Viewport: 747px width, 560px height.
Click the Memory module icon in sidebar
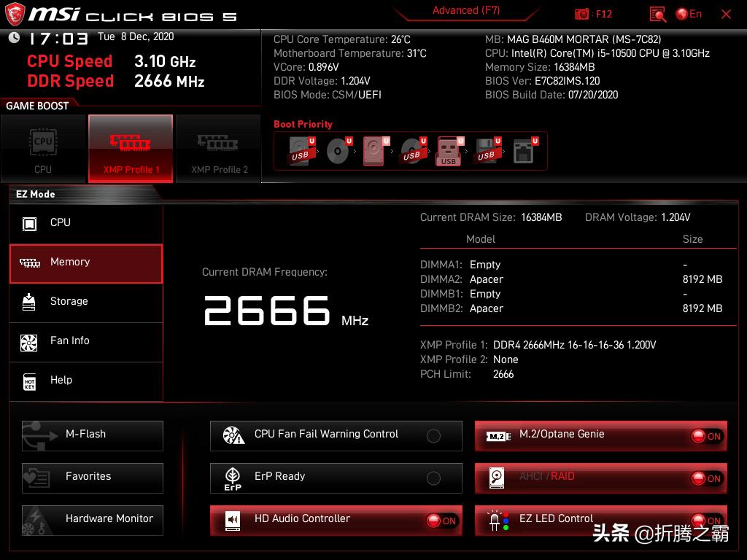(29, 262)
